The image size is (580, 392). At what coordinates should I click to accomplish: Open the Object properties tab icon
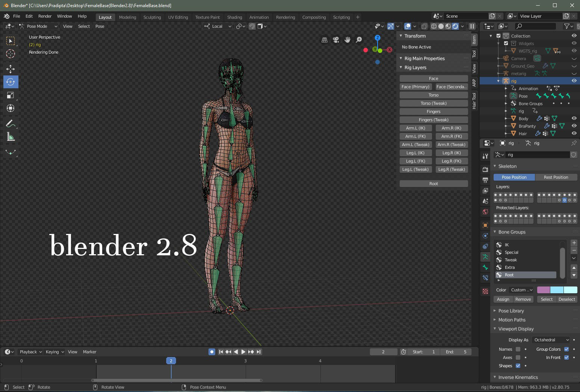485,225
